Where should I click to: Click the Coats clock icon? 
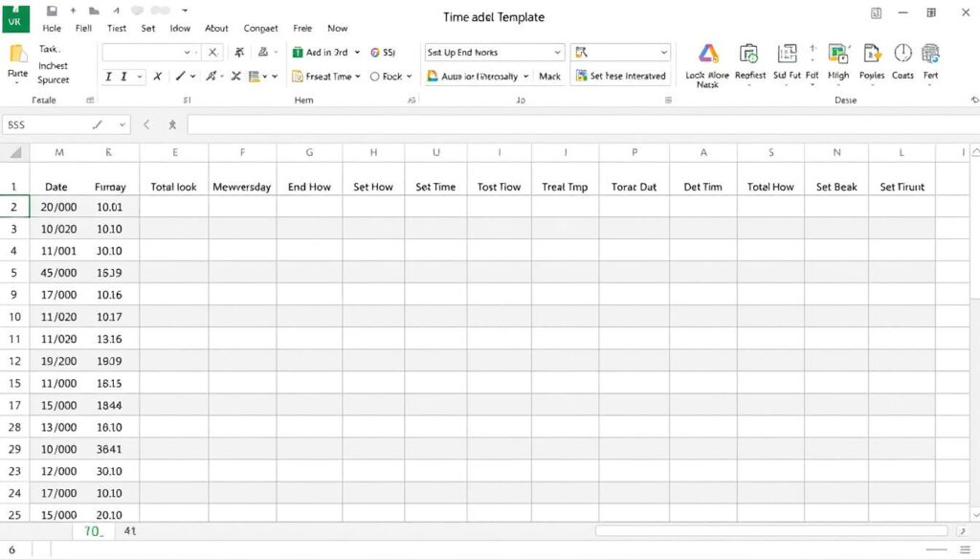pyautogui.click(x=902, y=53)
